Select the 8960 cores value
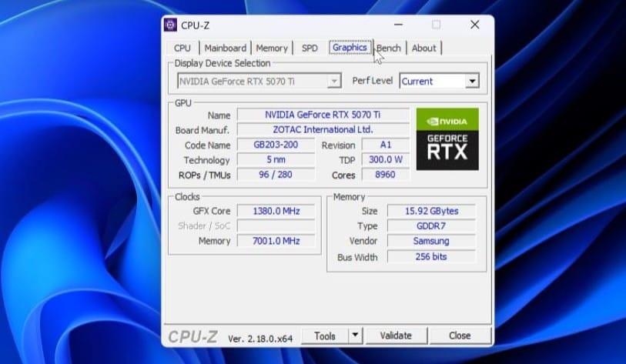Image resolution: width=626 pixels, height=364 pixels. pos(386,175)
